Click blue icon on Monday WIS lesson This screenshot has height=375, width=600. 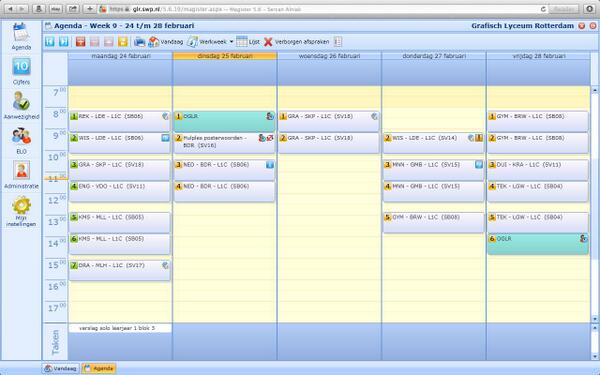165,138
